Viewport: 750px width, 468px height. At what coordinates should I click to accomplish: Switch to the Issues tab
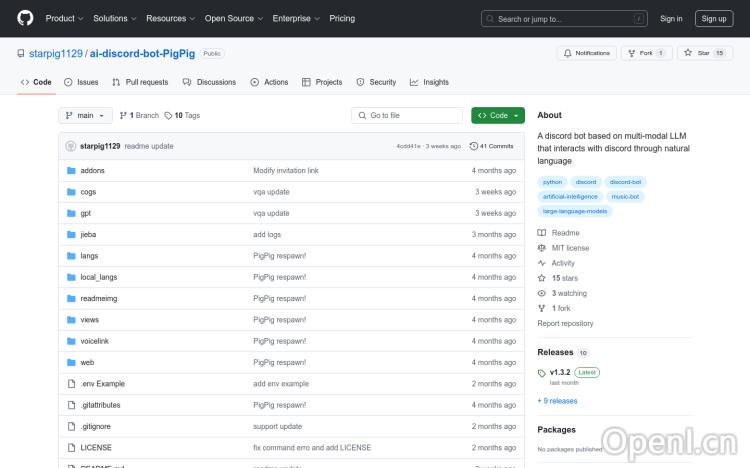81,82
